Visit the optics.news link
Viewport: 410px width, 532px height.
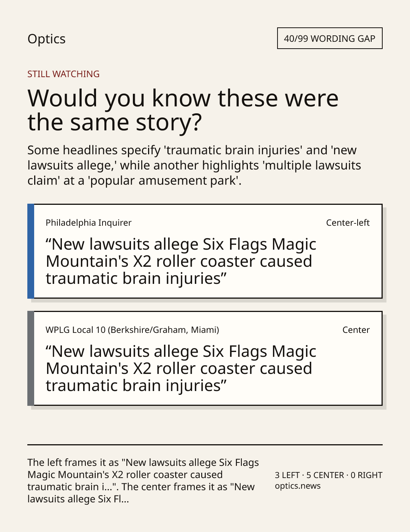click(x=298, y=486)
